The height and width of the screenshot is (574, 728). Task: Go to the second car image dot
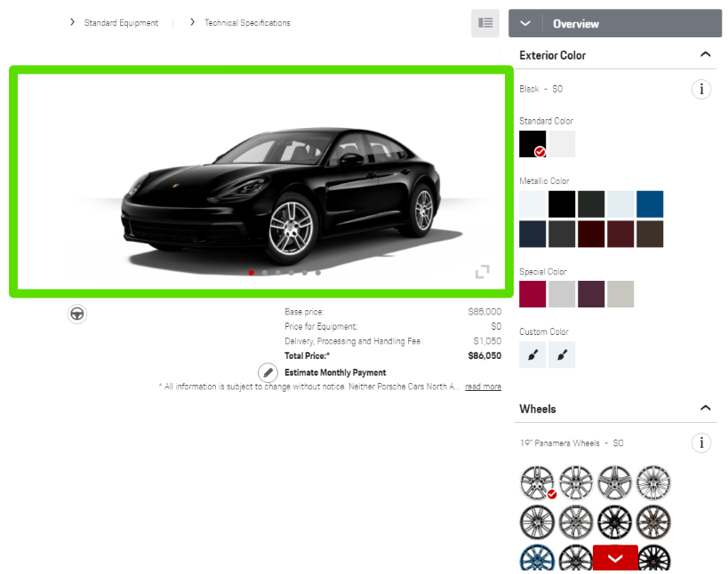coord(265,273)
